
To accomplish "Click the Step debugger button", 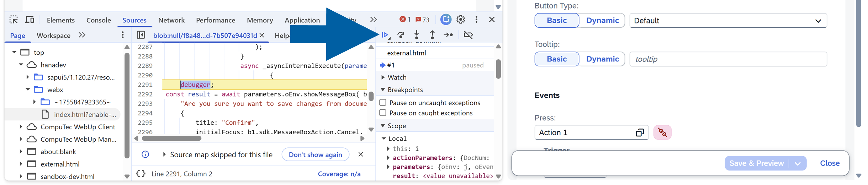I will (x=448, y=35).
